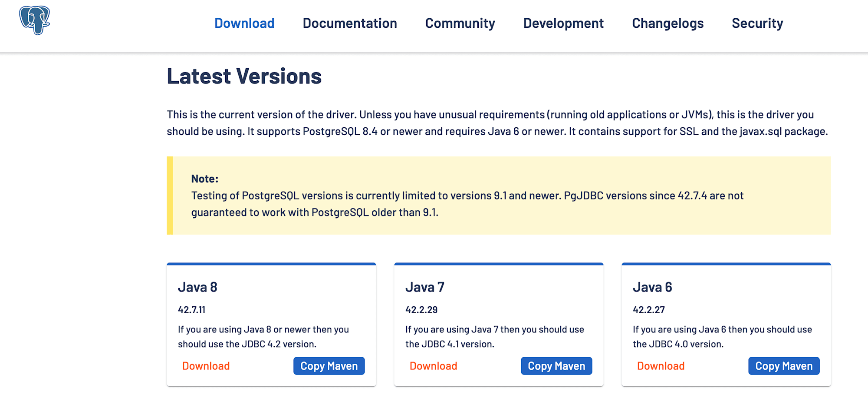The height and width of the screenshot is (398, 868).
Task: Copy Maven snippet for Java 8
Action: [x=329, y=366]
